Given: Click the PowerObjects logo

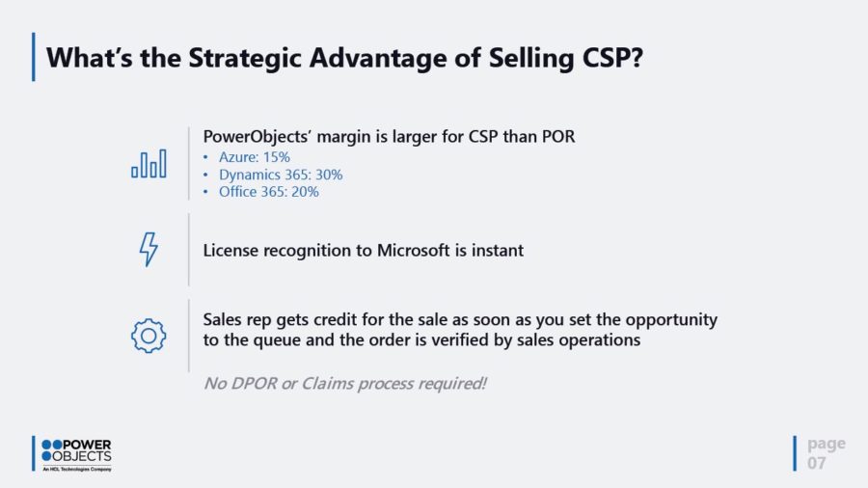Looking at the screenshot, I should 77,451.
